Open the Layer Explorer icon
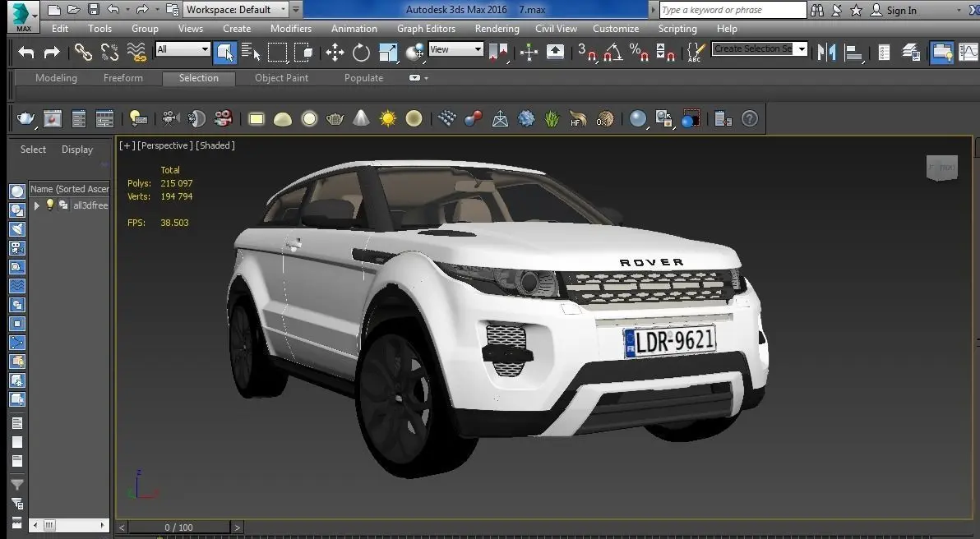Image resolution: width=980 pixels, height=539 pixels. [x=911, y=53]
